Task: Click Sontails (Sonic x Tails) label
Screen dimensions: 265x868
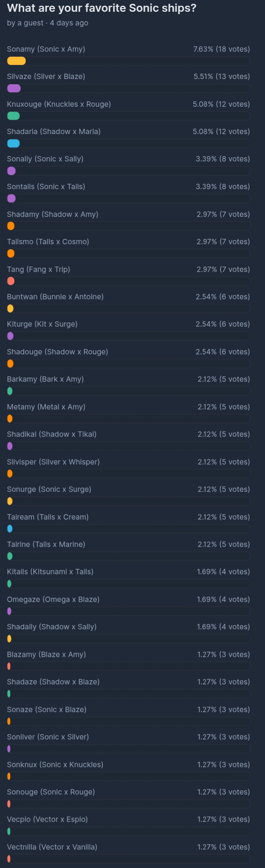Action: pos(46,187)
